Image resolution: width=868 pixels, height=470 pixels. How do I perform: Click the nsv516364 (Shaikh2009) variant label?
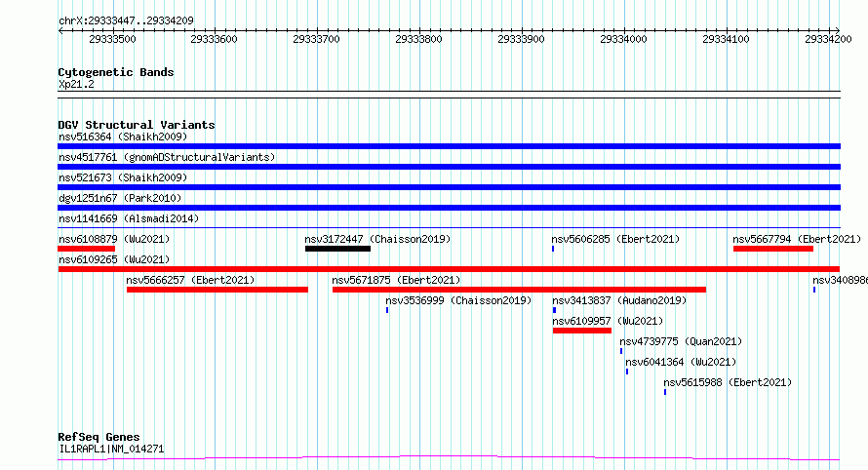pyautogui.click(x=123, y=137)
